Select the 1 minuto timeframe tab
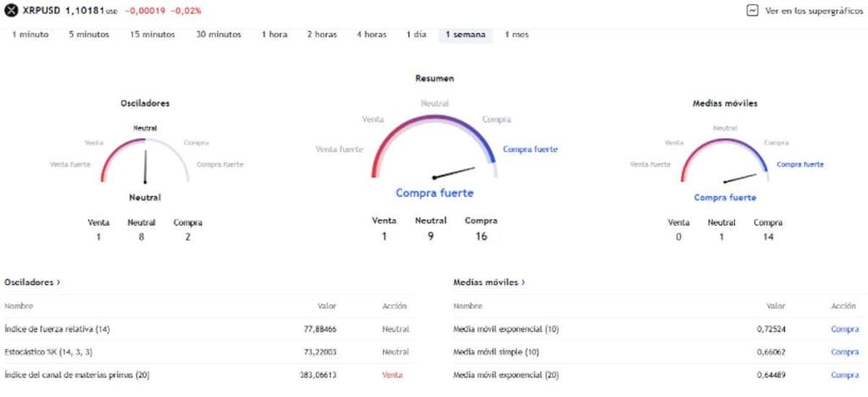 point(31,34)
